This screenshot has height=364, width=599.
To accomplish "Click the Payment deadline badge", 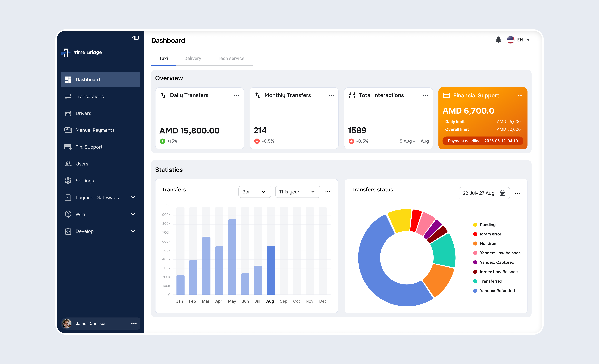I will [483, 141].
